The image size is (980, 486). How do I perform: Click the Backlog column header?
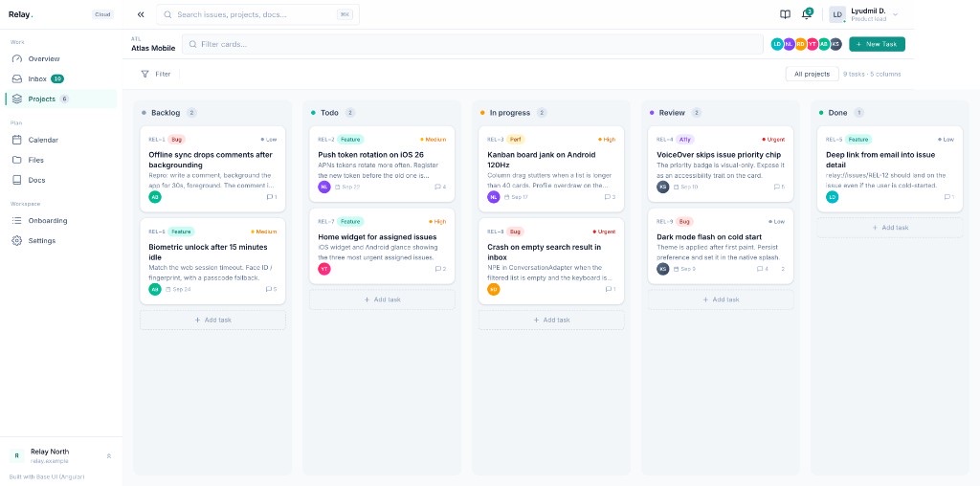point(212,113)
